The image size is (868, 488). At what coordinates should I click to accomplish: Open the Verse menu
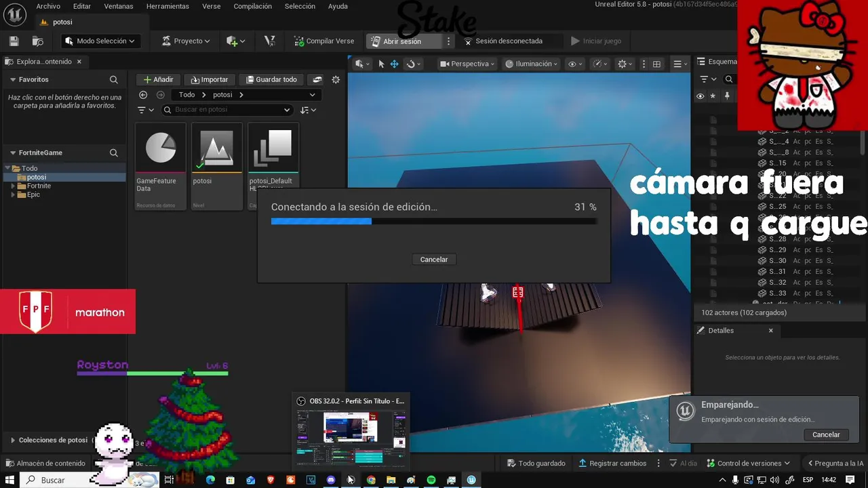coord(211,6)
